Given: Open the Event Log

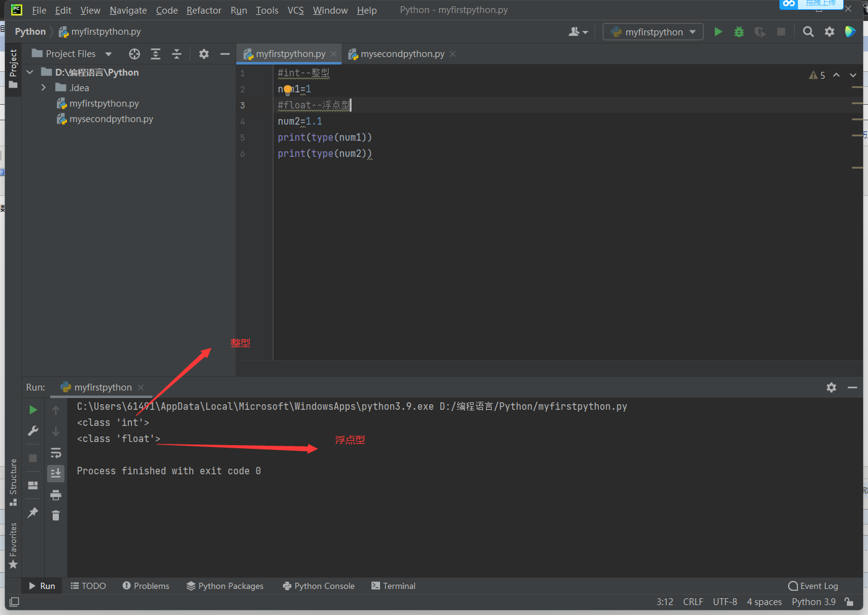Looking at the screenshot, I should (813, 586).
